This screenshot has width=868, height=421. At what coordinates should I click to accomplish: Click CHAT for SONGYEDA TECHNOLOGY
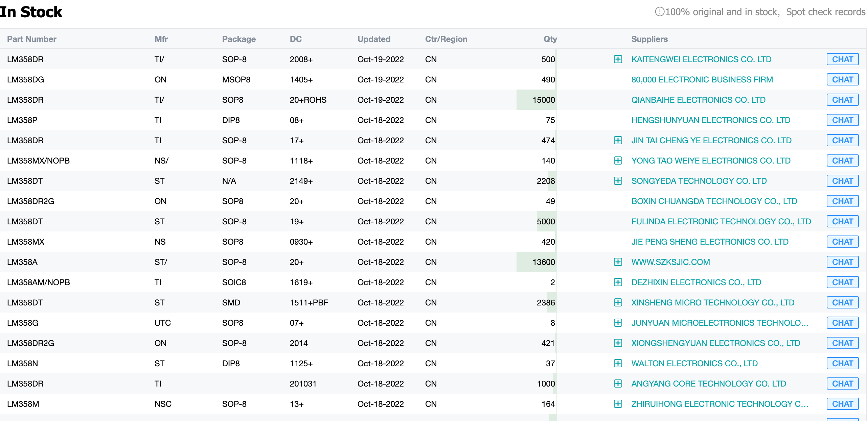click(x=842, y=181)
